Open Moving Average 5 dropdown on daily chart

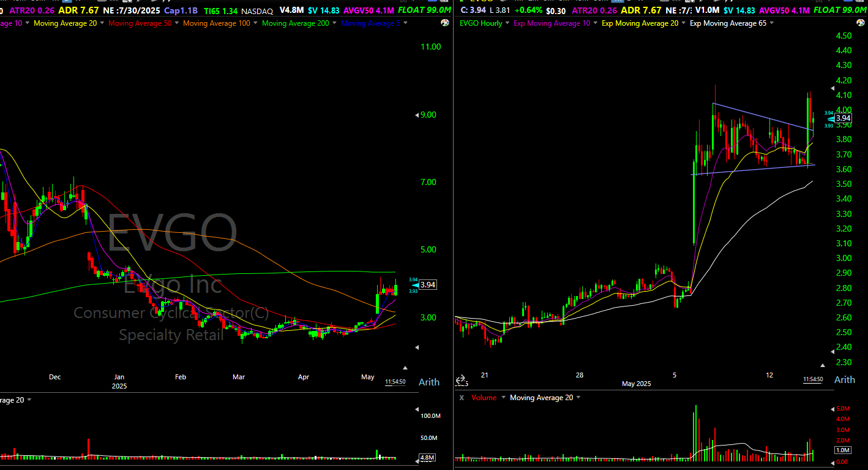(x=406, y=23)
